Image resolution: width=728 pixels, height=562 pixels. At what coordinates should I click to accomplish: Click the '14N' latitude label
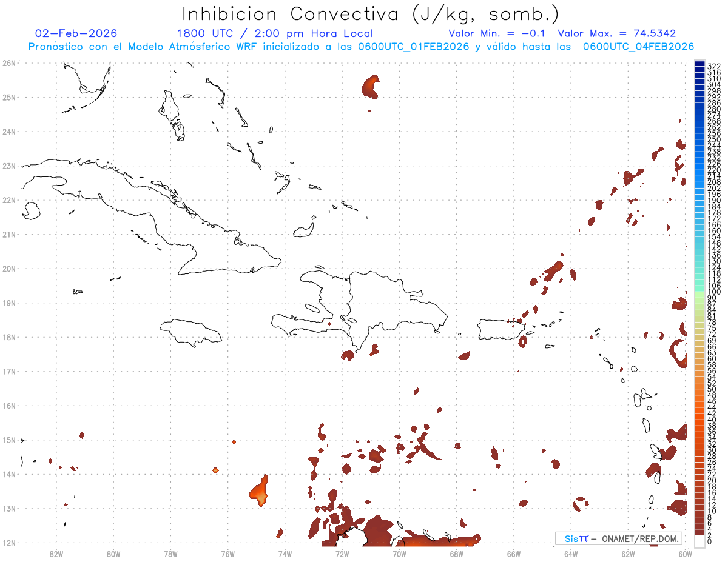tap(9, 474)
